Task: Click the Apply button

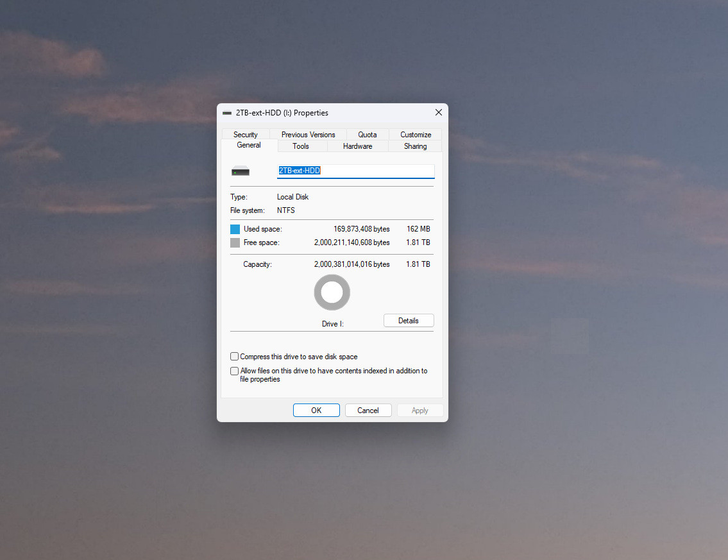Action: [419, 411]
